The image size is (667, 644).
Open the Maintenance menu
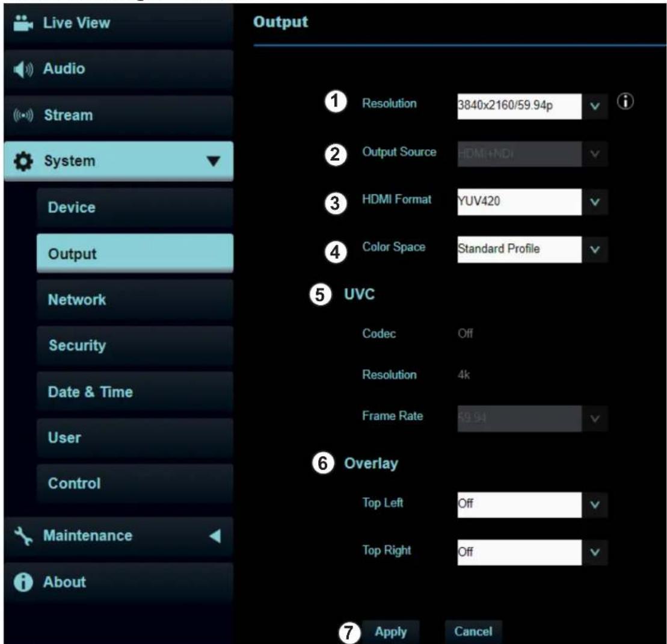(x=118, y=536)
